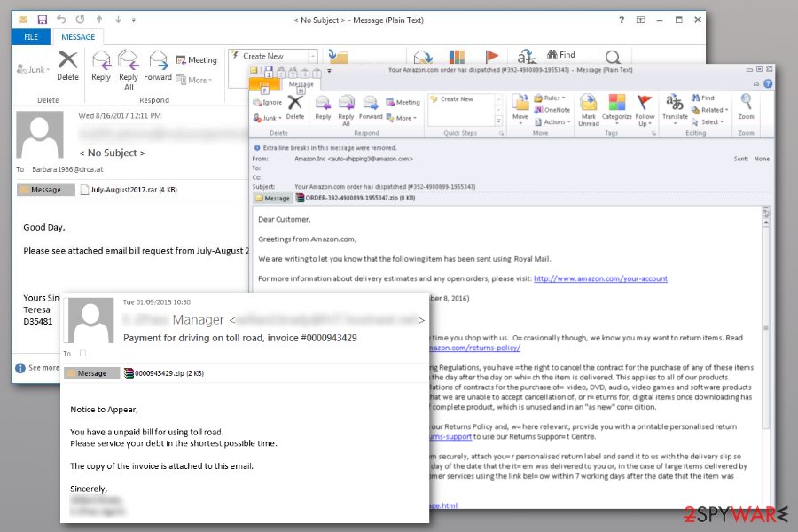Open Actions dropdown in Amazon window
The height and width of the screenshot is (532, 798).
tap(552, 121)
